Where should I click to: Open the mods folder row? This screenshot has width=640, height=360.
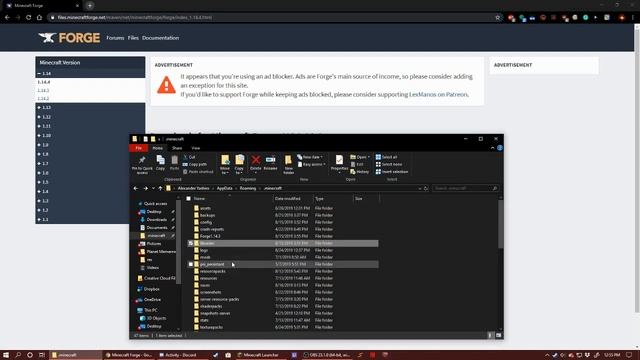click(284, 258)
